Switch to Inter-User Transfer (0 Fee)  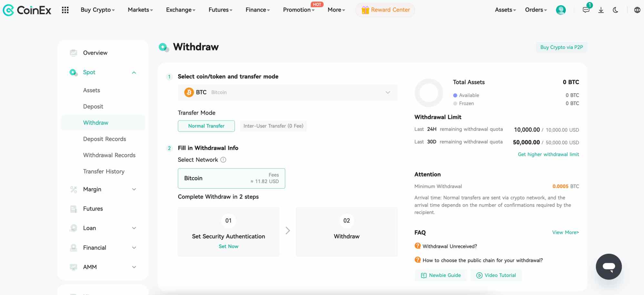pyautogui.click(x=273, y=126)
